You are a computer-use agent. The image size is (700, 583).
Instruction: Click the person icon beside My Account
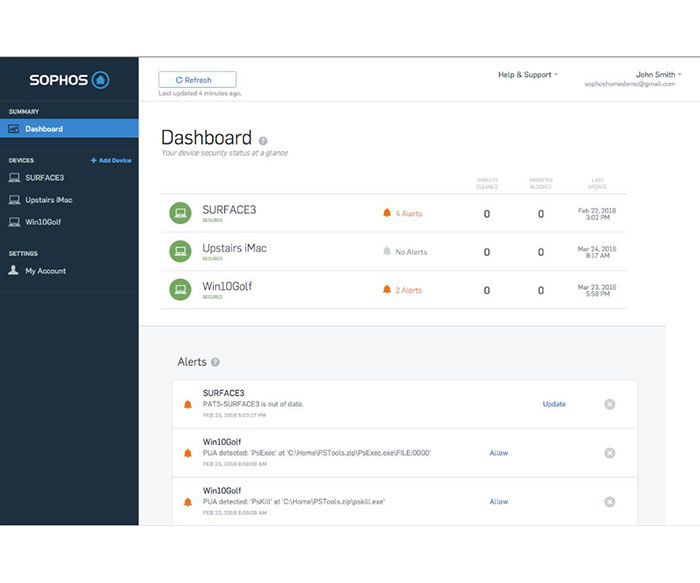13,270
